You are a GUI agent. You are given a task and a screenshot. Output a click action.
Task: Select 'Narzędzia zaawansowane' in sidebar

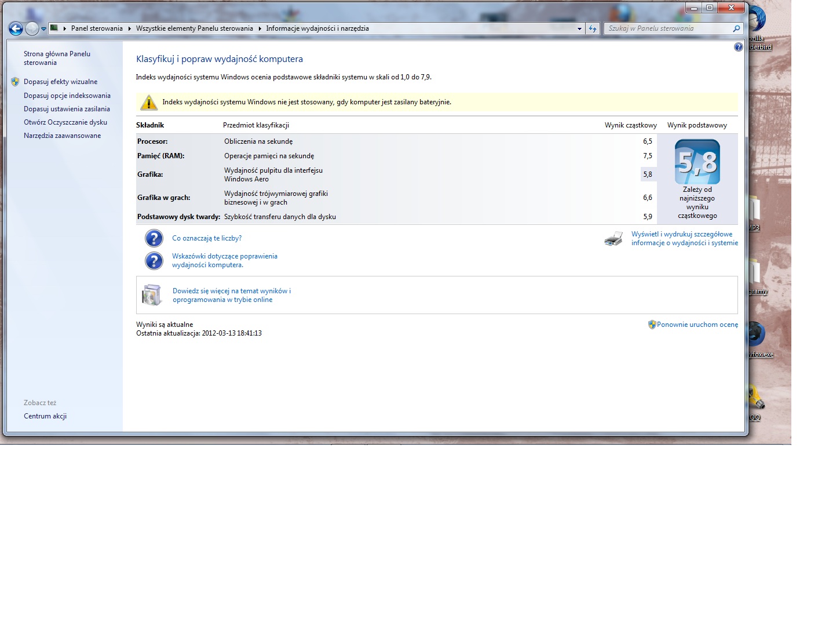click(x=62, y=136)
